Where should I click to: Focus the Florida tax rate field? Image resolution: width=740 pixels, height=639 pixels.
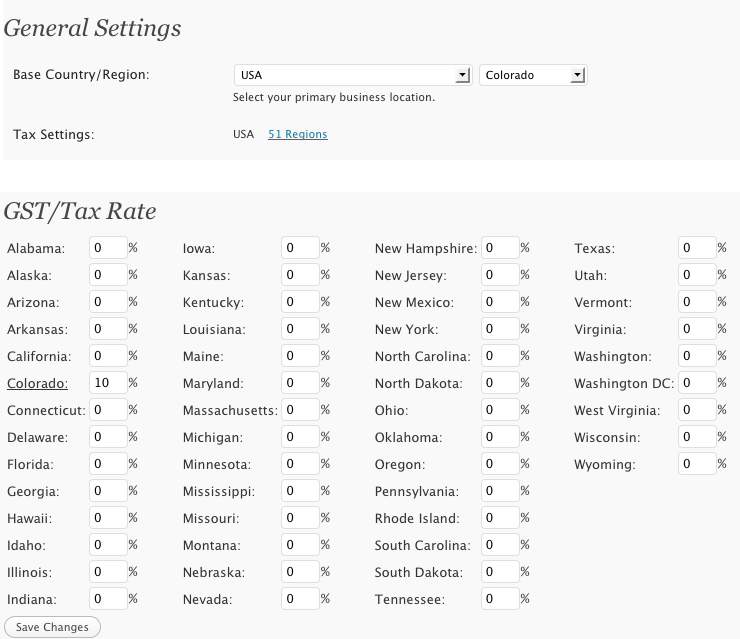(108, 464)
